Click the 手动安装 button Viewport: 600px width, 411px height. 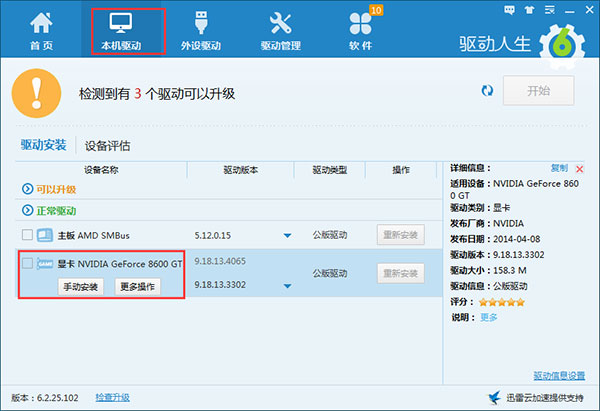(81, 287)
